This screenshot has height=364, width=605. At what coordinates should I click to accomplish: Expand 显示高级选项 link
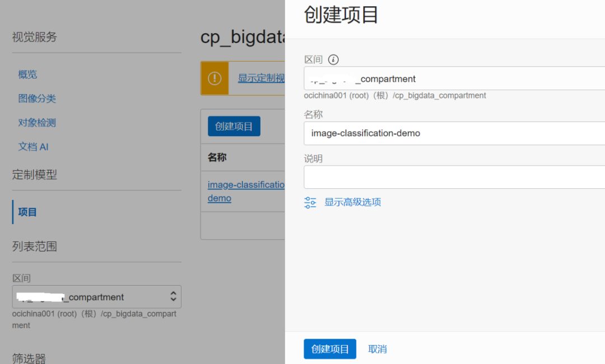click(353, 202)
